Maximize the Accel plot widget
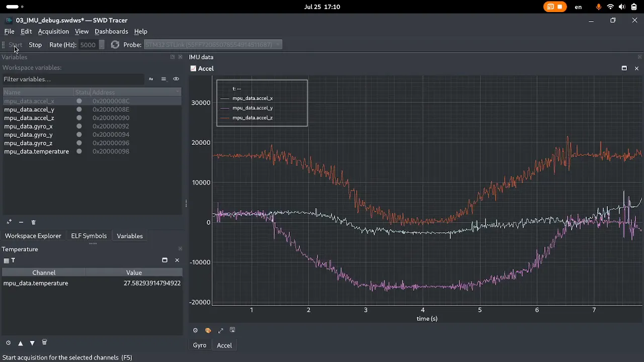This screenshot has height=362, width=644. point(624,68)
